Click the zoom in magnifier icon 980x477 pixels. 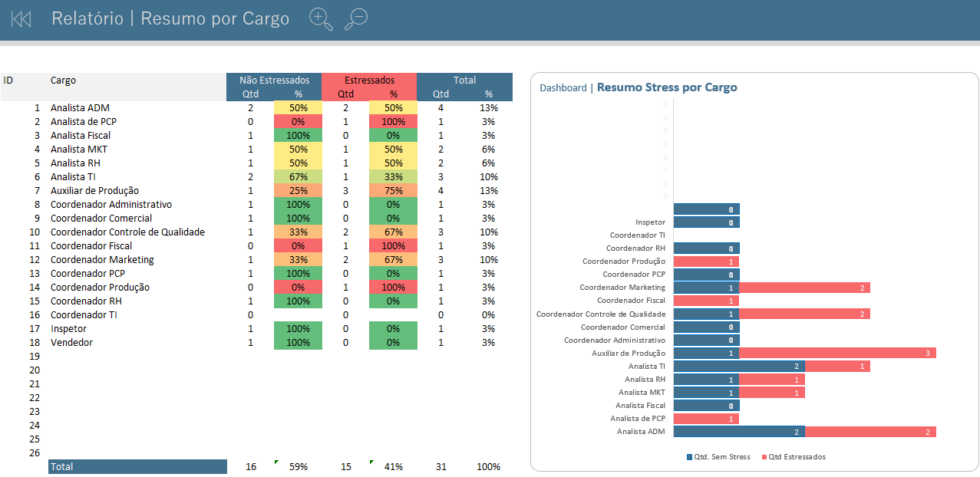[320, 19]
